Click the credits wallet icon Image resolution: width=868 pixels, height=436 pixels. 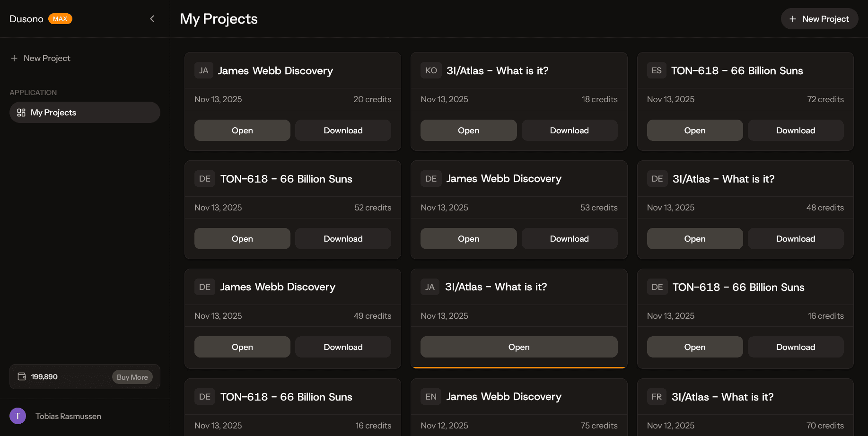tap(22, 376)
